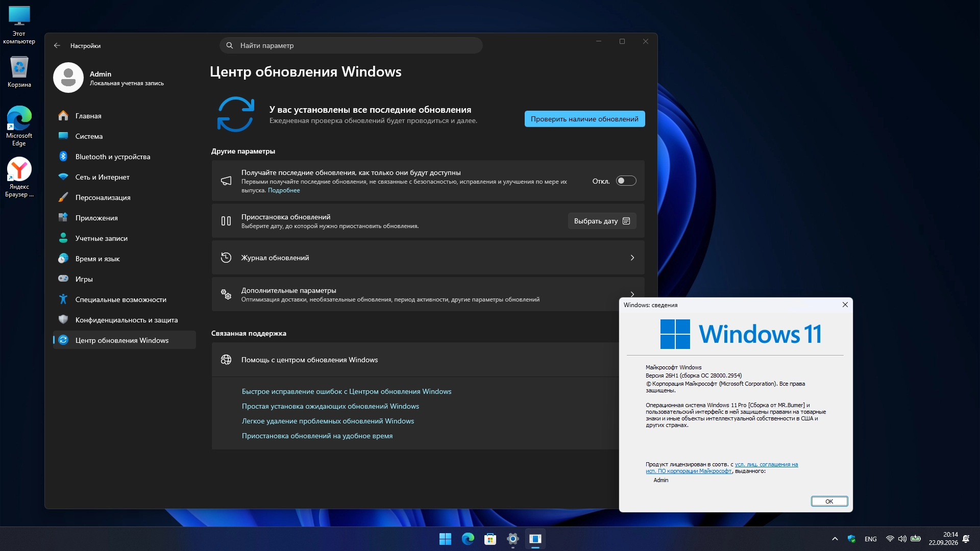This screenshot has height=551, width=980.
Task: Go to Игры gamepad section
Action: tap(125, 279)
